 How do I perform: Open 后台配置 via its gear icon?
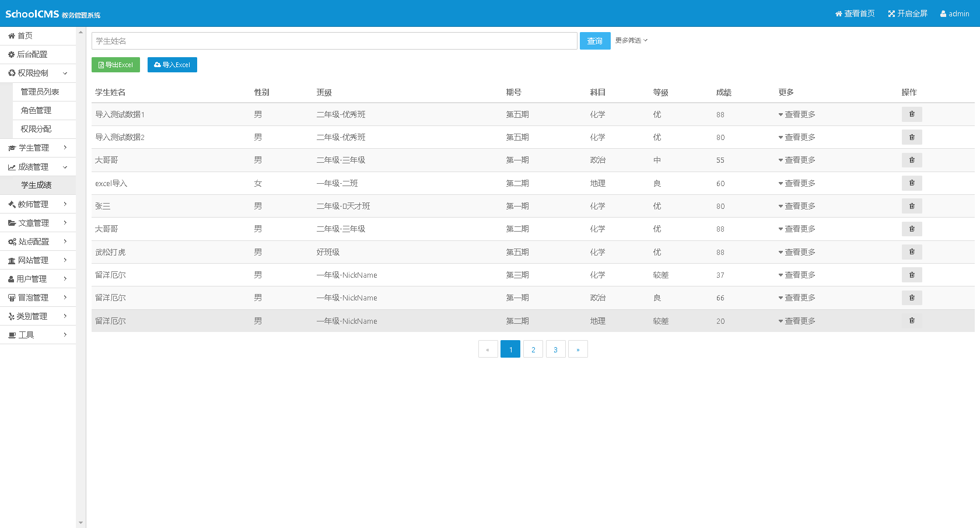coord(12,54)
